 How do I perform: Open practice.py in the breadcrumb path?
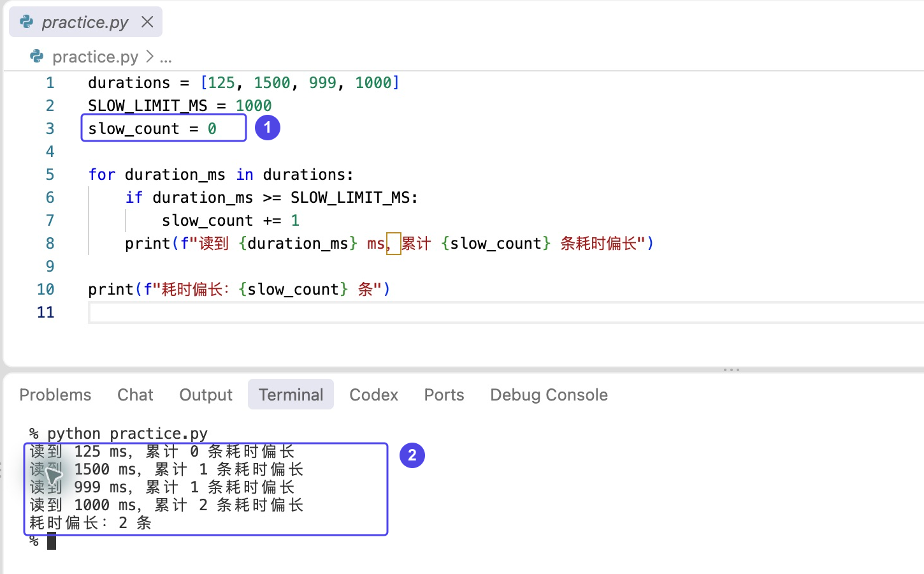pos(95,57)
